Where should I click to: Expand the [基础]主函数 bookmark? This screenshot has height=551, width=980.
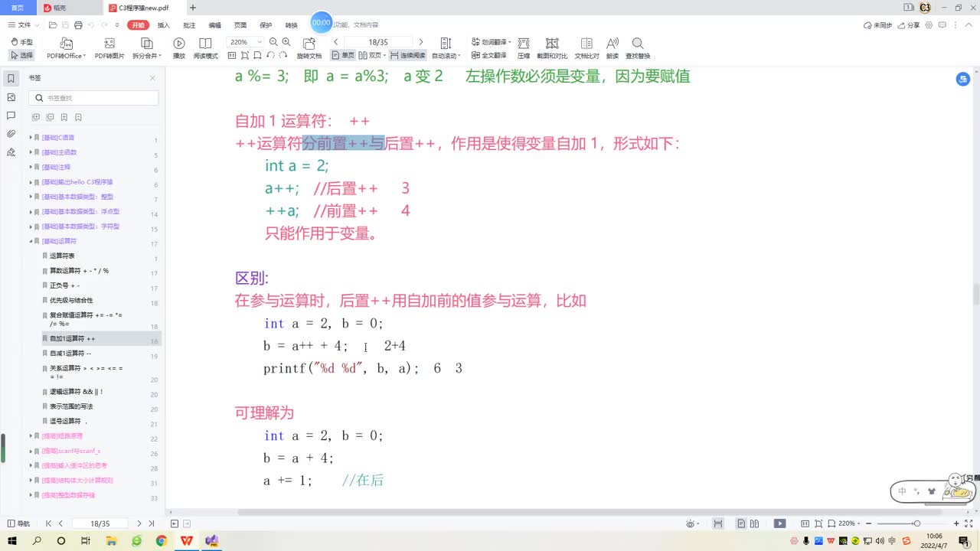pos(31,152)
